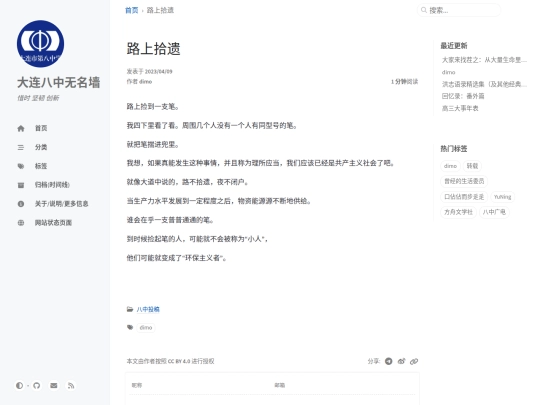This screenshot has height=405, width=540.
Task: Click folder icon beside 八中投稿
Action: click(130, 309)
